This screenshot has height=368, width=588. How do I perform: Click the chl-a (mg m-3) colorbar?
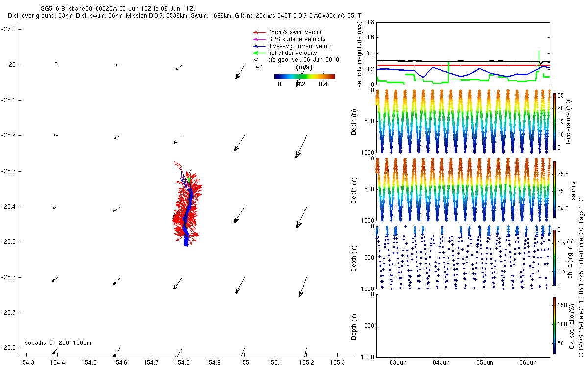point(554,258)
